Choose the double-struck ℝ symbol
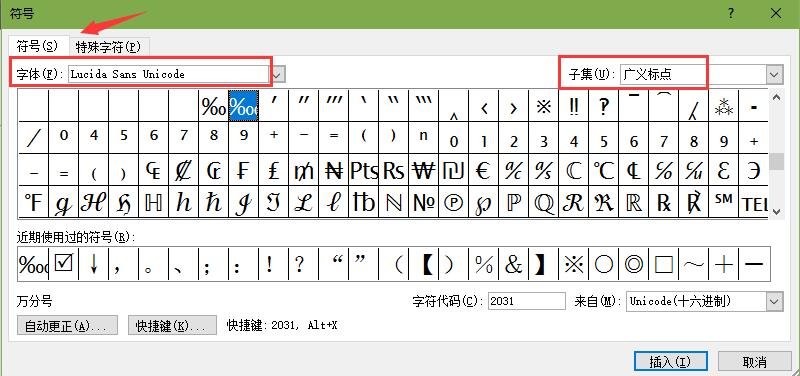Screen dimensions: 800x376 click(x=634, y=203)
